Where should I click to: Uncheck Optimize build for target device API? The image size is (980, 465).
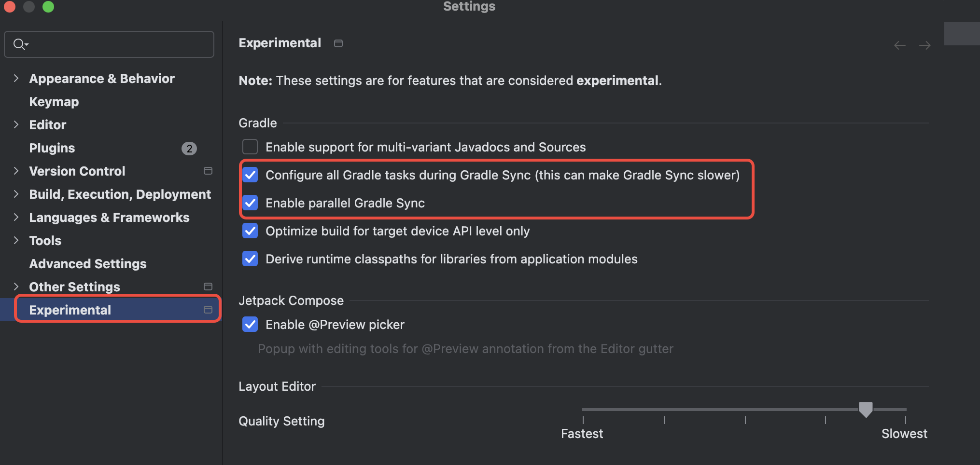(x=250, y=231)
